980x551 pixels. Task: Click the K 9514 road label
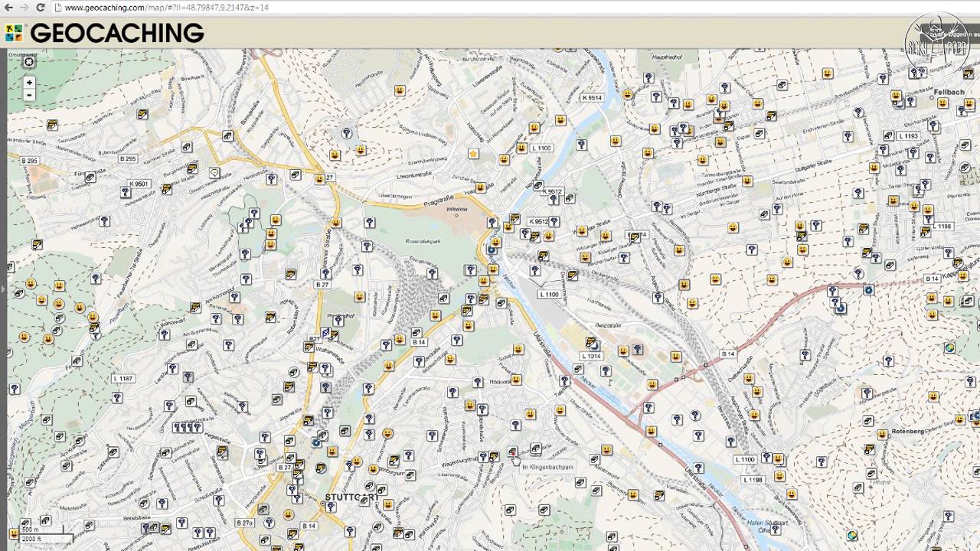592,98
